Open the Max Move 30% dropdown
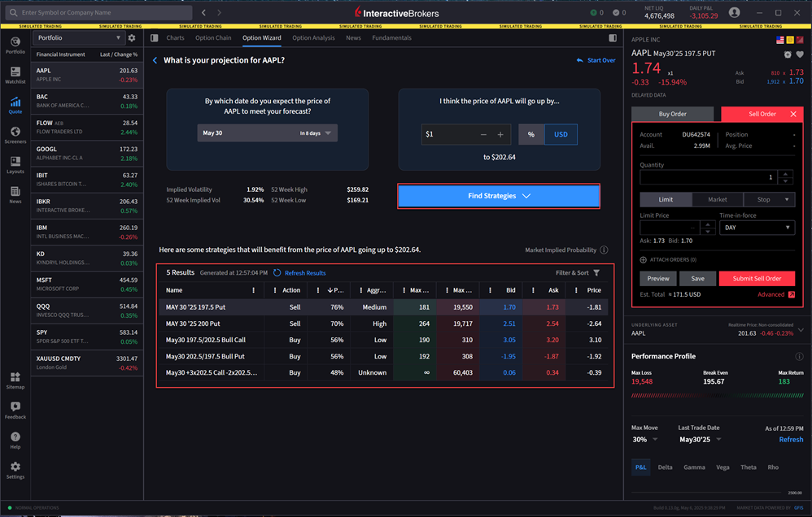The height and width of the screenshot is (517, 812). tap(644, 440)
